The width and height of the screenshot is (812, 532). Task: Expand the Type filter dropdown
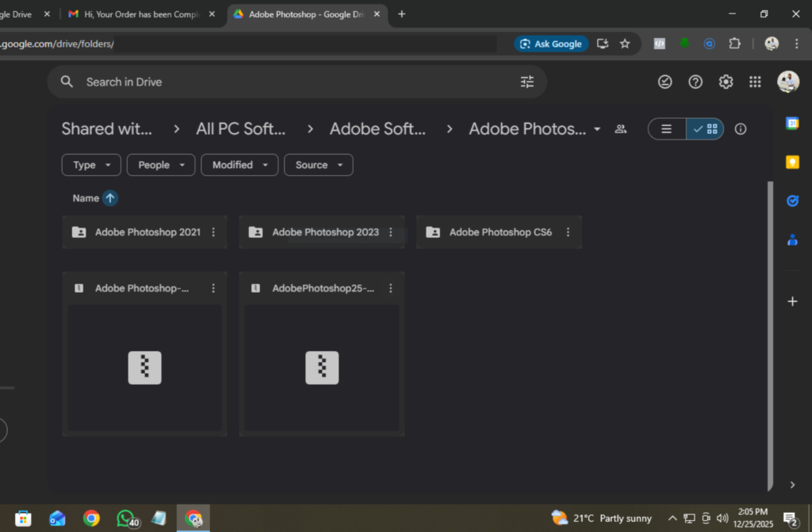(x=91, y=165)
